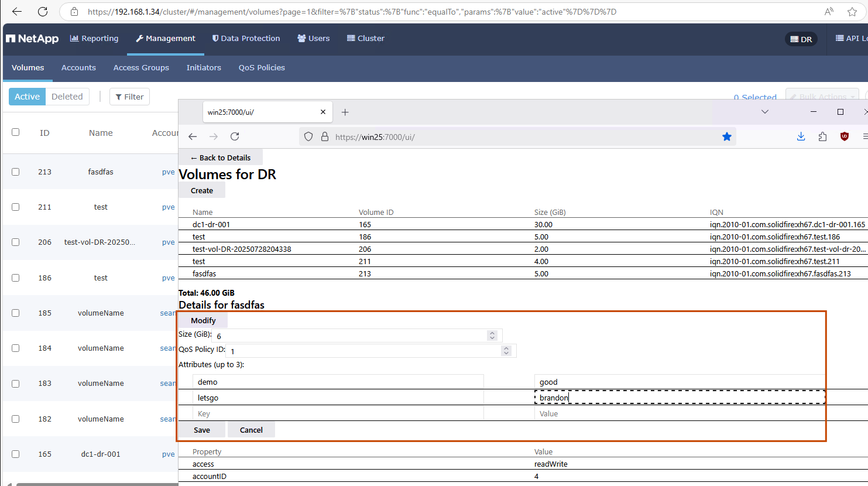Image resolution: width=868 pixels, height=486 pixels.
Task: Click the dc1-dr-001 row in DR volumes
Action: tap(523, 224)
